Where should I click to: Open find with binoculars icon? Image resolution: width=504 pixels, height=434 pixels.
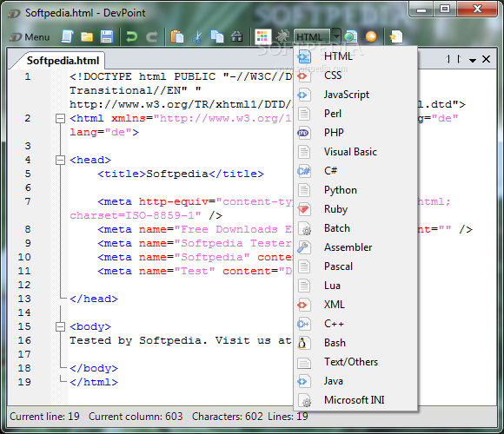[x=237, y=37]
